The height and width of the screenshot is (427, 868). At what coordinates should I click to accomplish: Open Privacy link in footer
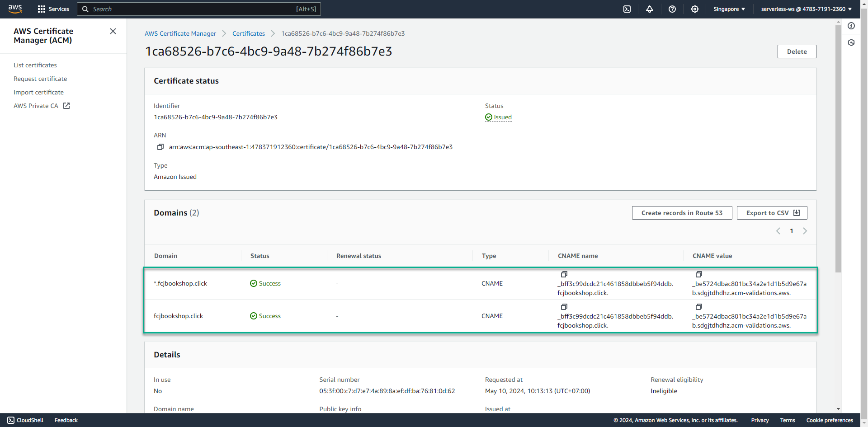tap(759, 420)
